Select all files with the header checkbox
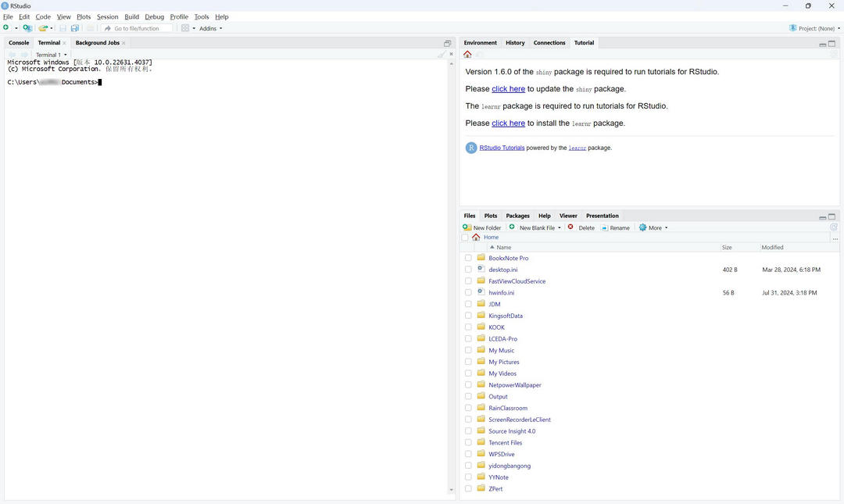Viewport: 844px width, 504px height. [465, 237]
